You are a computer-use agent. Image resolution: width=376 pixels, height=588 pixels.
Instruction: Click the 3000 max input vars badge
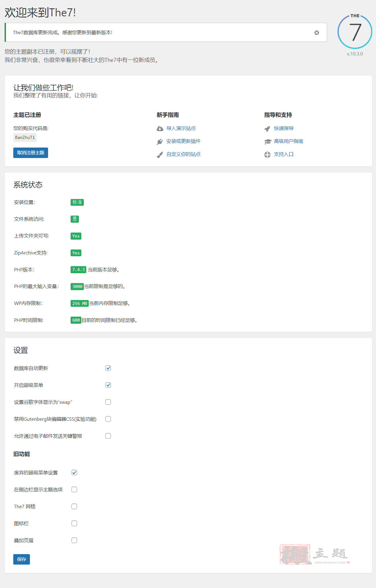point(77,286)
